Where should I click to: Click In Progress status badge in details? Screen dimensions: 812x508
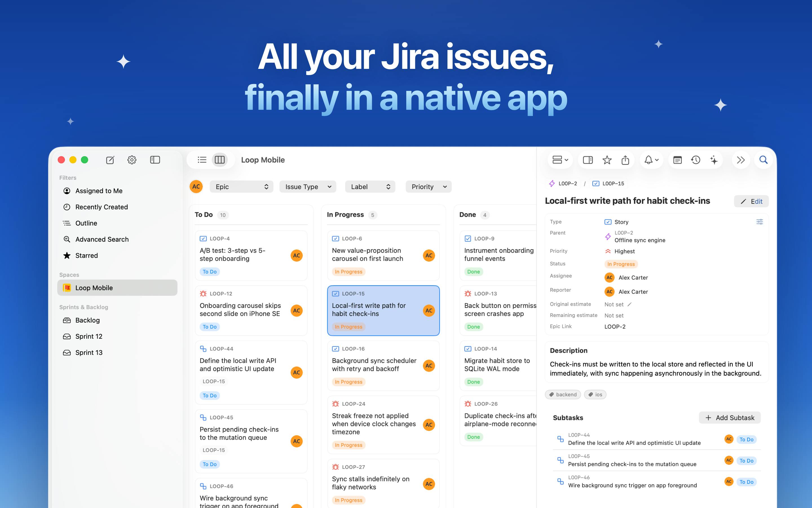coord(621,264)
